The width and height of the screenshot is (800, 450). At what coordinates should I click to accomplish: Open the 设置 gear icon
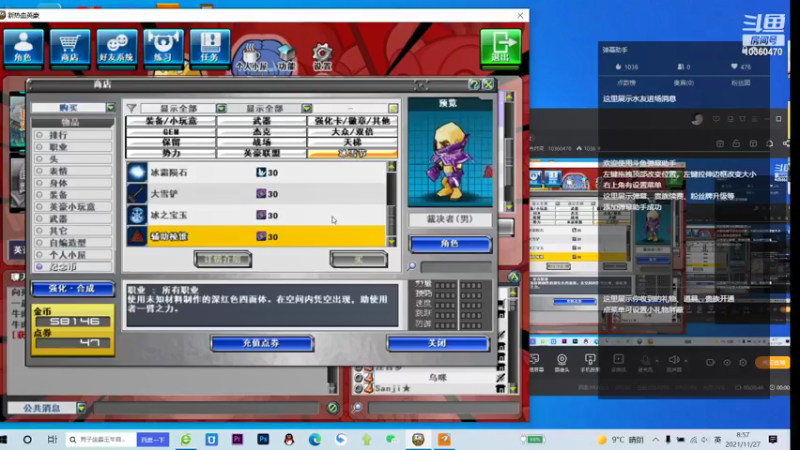point(322,56)
